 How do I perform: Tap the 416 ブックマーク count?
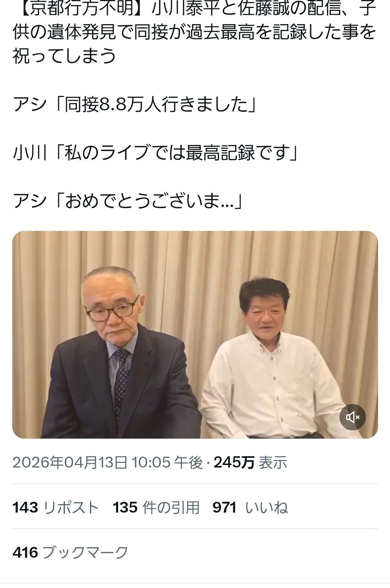70,552
